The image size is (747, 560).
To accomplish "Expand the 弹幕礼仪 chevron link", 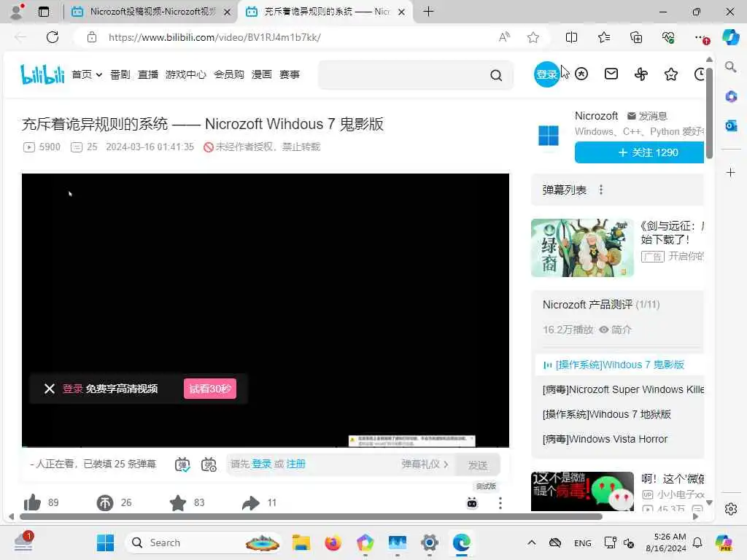I will click(425, 464).
